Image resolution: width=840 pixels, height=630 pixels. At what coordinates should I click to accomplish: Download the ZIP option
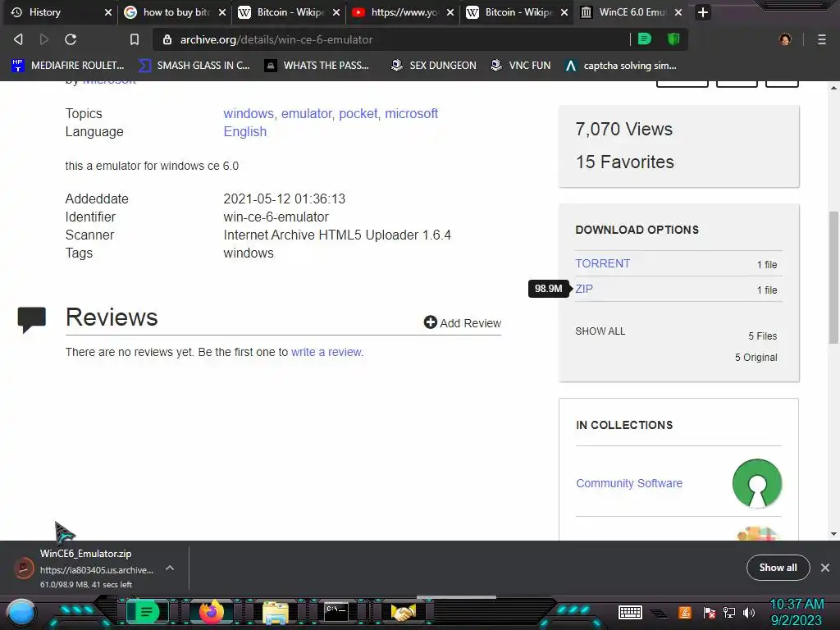pyautogui.click(x=584, y=289)
